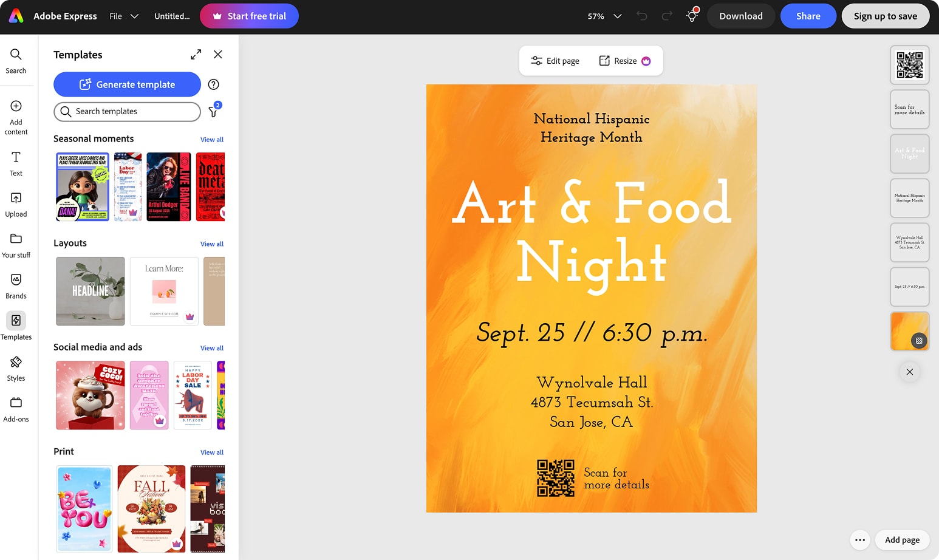
Task: Expand the Templates panel to full view
Action: 196,55
